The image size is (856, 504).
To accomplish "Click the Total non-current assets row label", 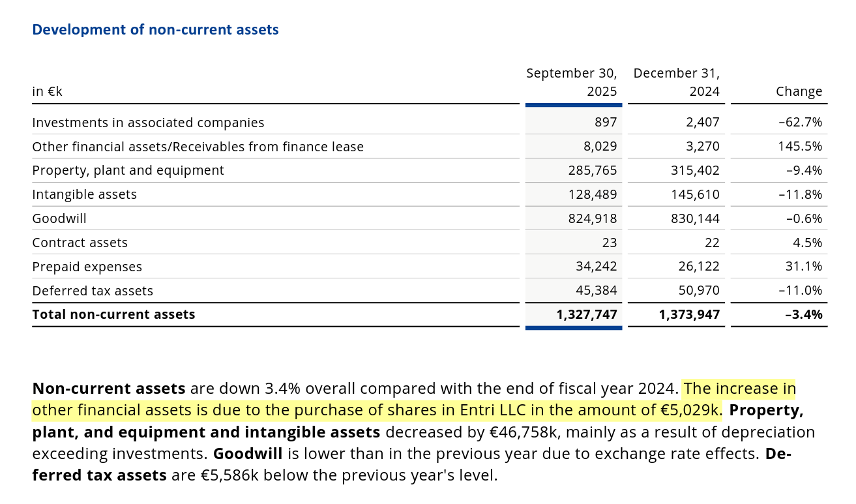I will pos(113,314).
